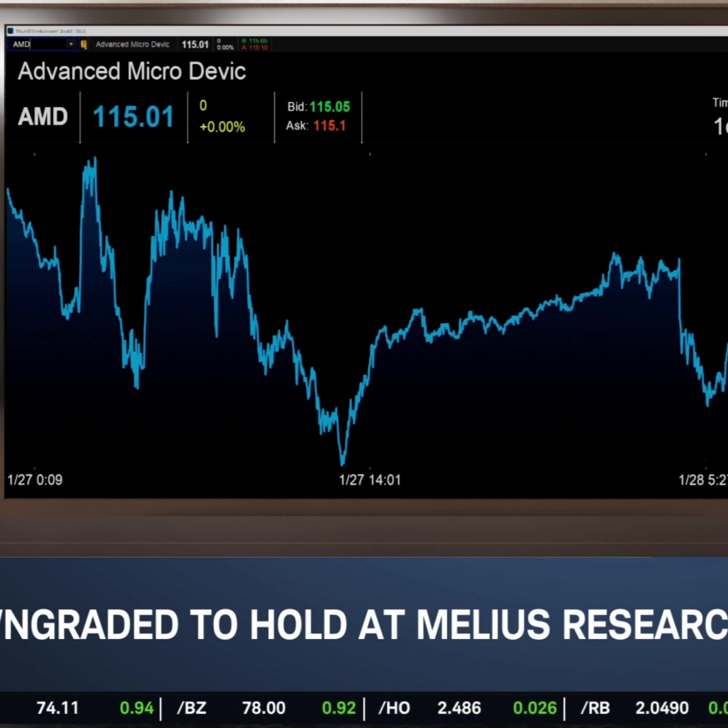The width and height of the screenshot is (728, 728).
Task: Click the red Ask value 115.1
Action: (329, 125)
